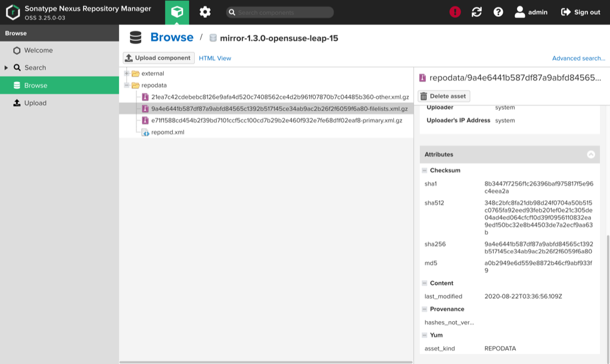The width and height of the screenshot is (610, 364).
Task: Click the md5 checksum value
Action: click(x=539, y=266)
